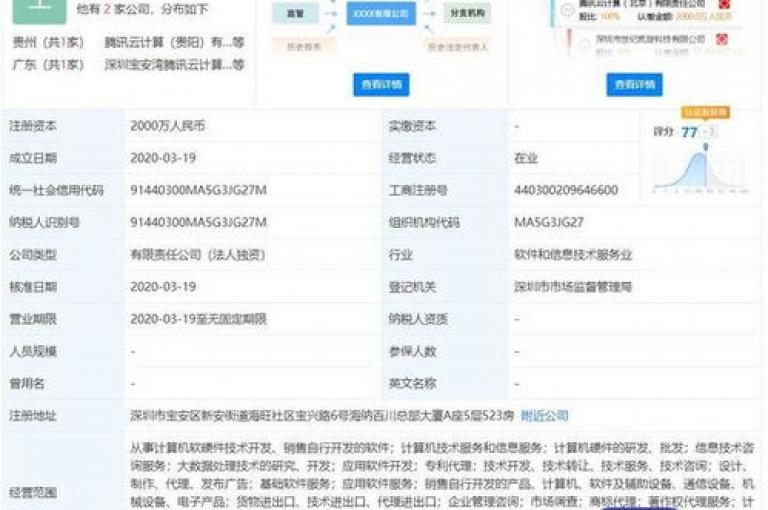Click red logo icon beside 深圳市世纪凯旋科技有限公司
Image resolution: width=768 pixels, height=510 pixels.
721,39
